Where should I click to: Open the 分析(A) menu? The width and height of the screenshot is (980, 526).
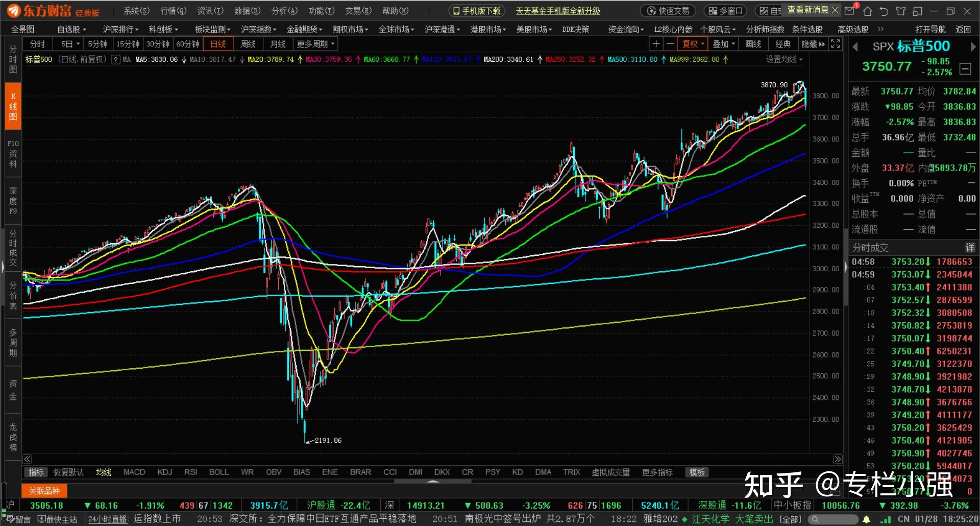click(x=284, y=11)
